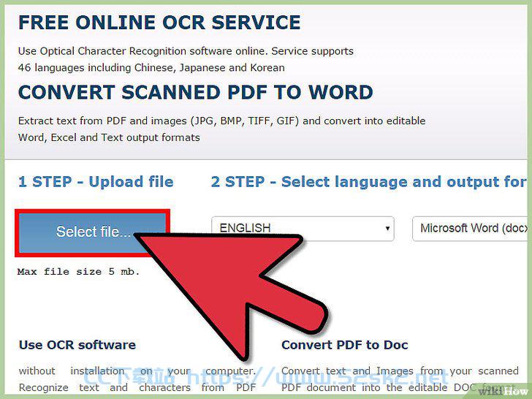Click the 'Use OCR software' heading

[x=77, y=345]
